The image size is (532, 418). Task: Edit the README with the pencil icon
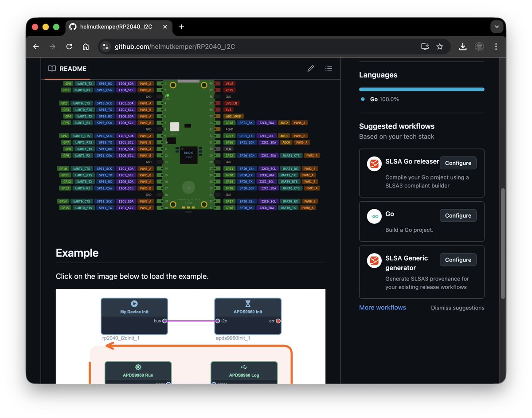[x=311, y=68]
